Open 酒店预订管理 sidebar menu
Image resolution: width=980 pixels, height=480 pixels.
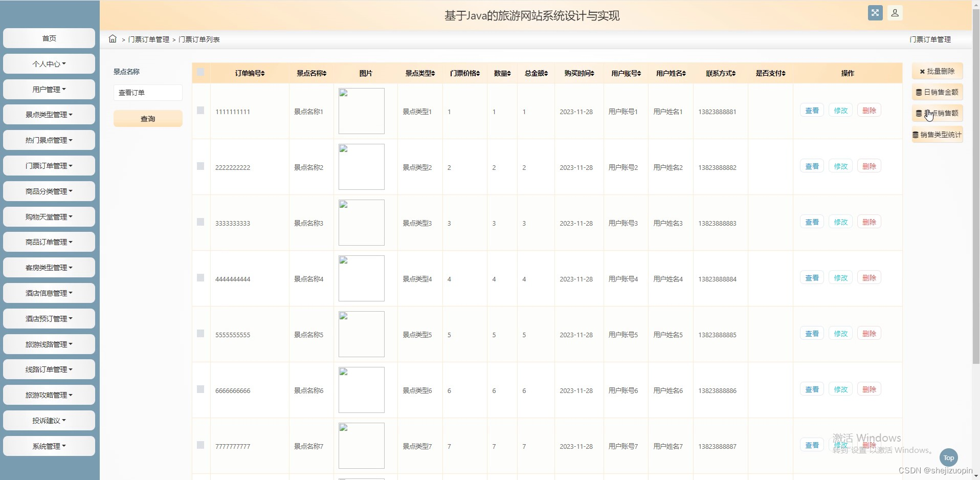pos(49,319)
